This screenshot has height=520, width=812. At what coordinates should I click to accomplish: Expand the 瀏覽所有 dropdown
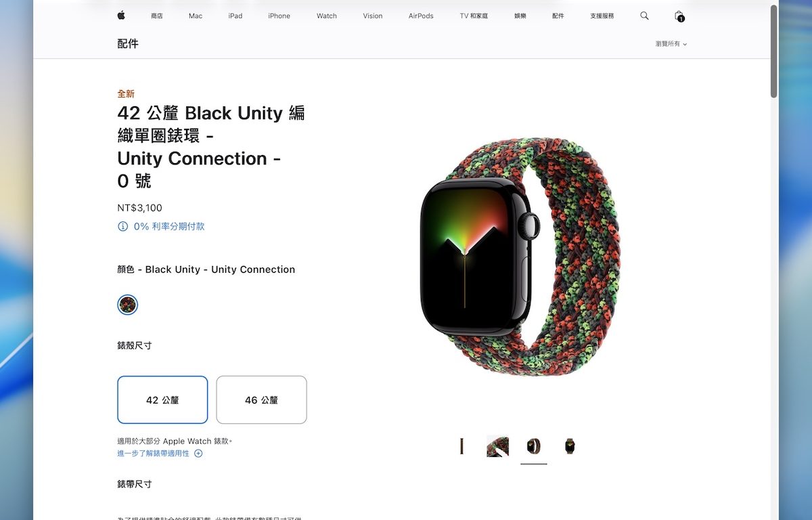click(671, 44)
